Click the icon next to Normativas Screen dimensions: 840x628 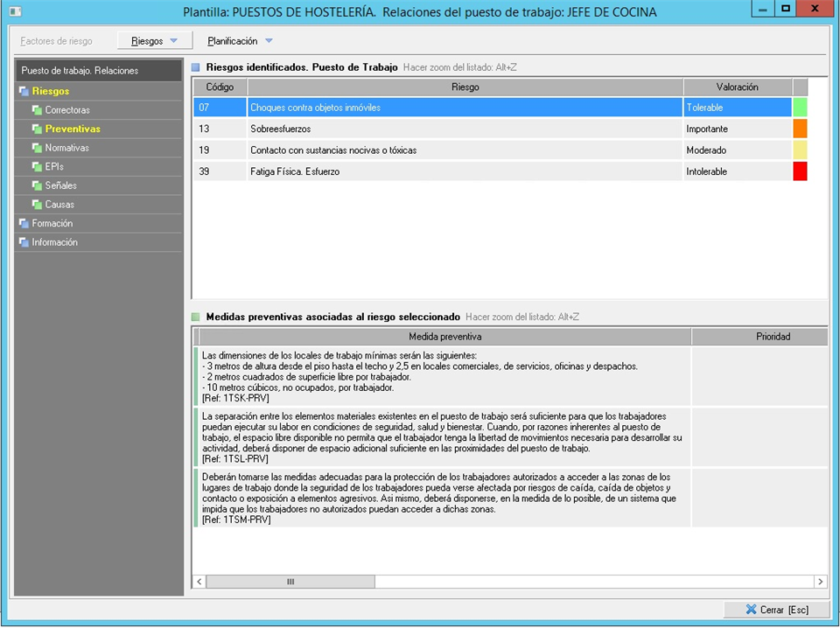coord(37,148)
